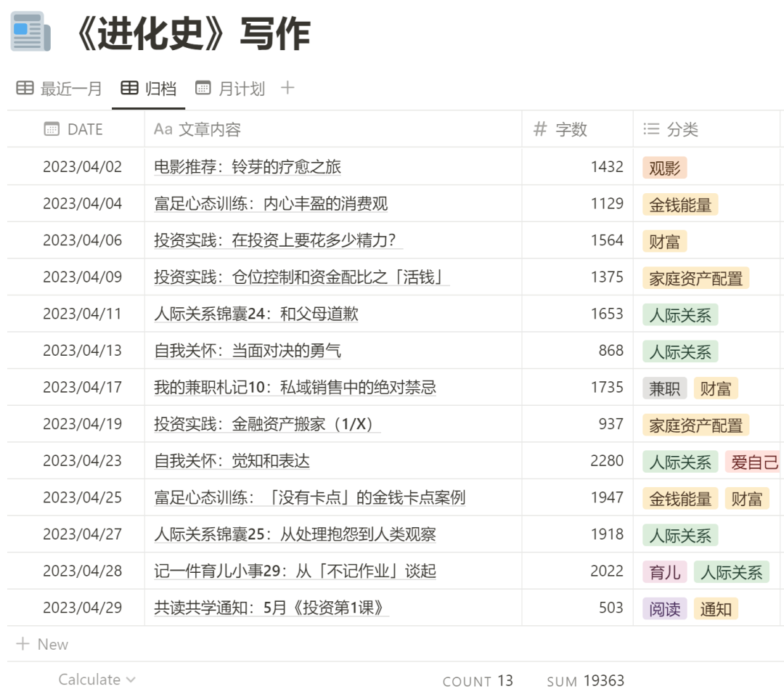Click the 阅读 tag in the 2023/04/29 row
The image size is (784, 697).
pyautogui.click(x=664, y=609)
